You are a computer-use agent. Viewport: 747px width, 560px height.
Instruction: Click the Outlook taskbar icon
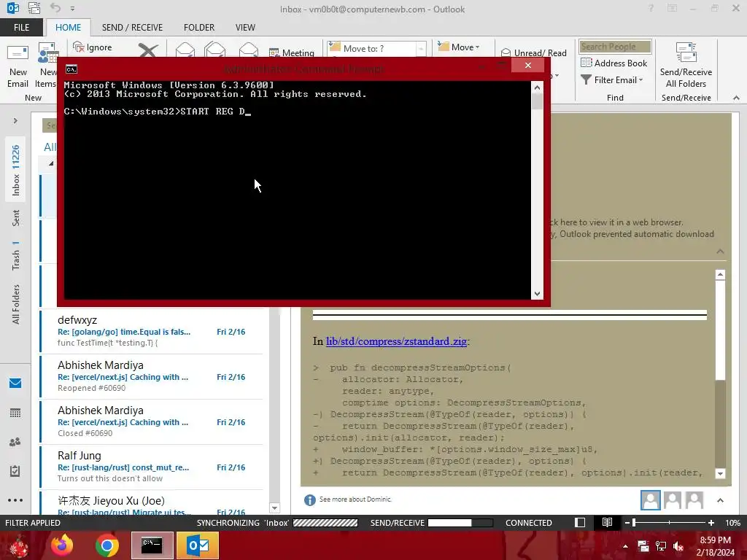[198, 545]
